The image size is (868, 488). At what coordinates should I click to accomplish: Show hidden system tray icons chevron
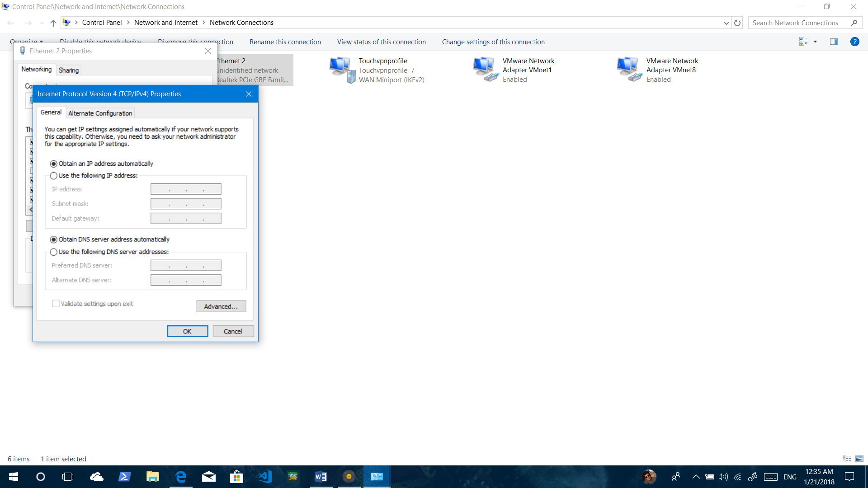click(x=696, y=477)
